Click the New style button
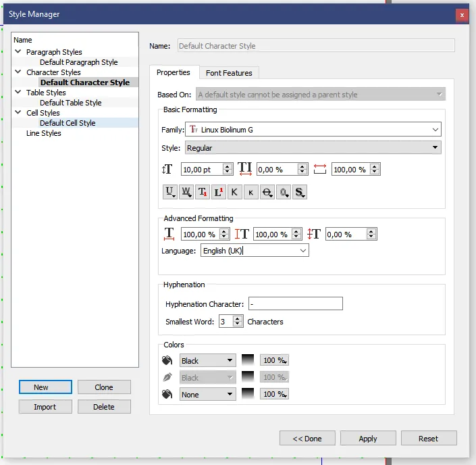Screen dimensions: 476x465 pos(45,387)
